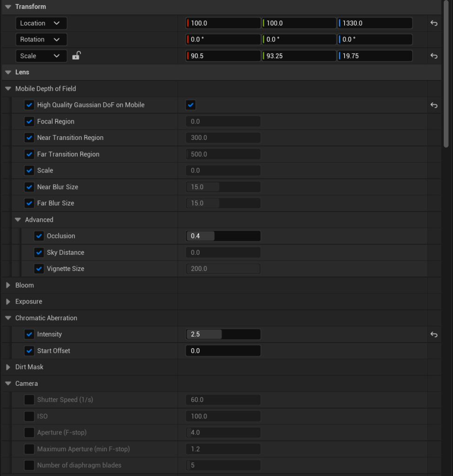Toggle the Scale lock ratio icon
453x476 pixels.
pos(77,56)
